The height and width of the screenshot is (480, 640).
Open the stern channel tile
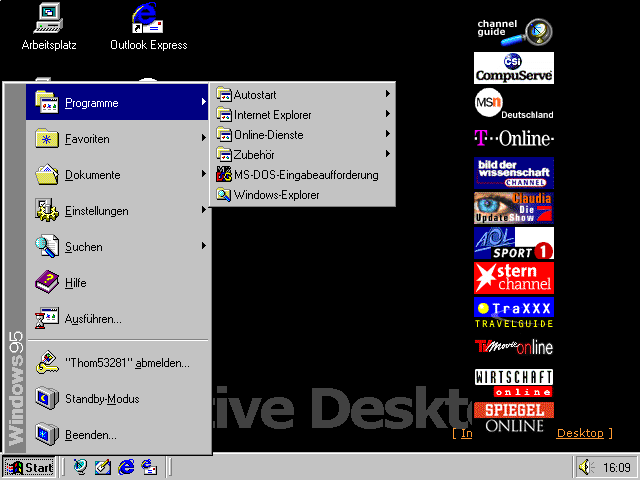[x=514, y=277]
